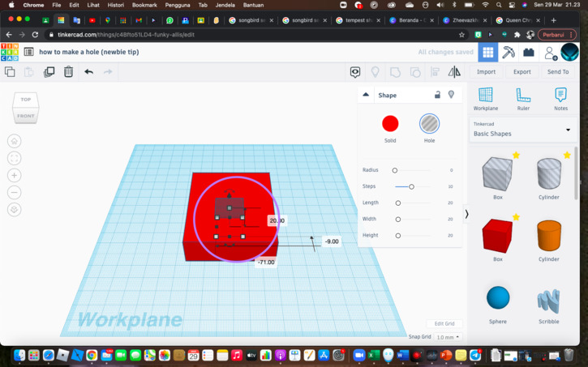Select the Notes tool
The height and width of the screenshot is (367, 588).
560,99
